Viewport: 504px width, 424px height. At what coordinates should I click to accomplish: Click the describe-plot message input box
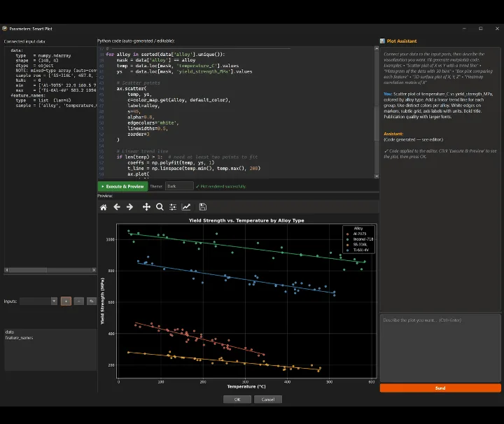click(x=440, y=348)
